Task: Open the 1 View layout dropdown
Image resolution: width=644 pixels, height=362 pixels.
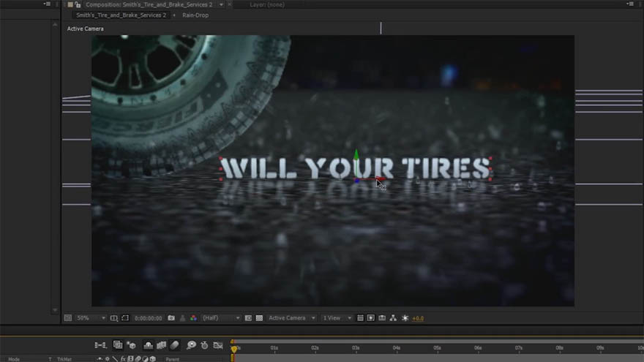Action: coord(337,318)
